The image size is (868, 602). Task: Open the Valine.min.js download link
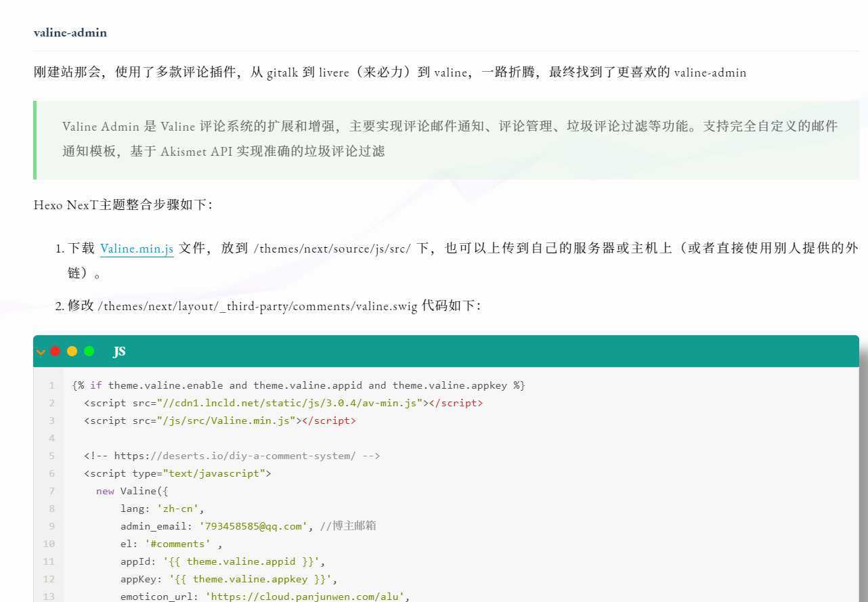(137, 249)
